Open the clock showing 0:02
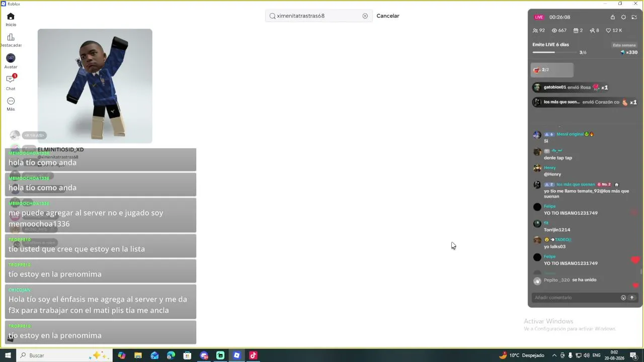 coord(614,355)
